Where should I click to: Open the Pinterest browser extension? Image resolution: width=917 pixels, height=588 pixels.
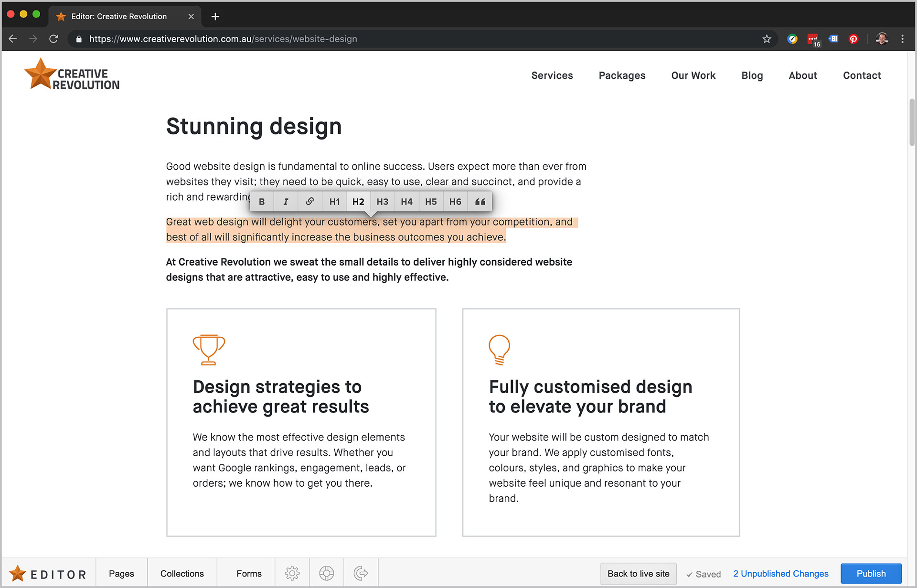pyautogui.click(x=853, y=39)
